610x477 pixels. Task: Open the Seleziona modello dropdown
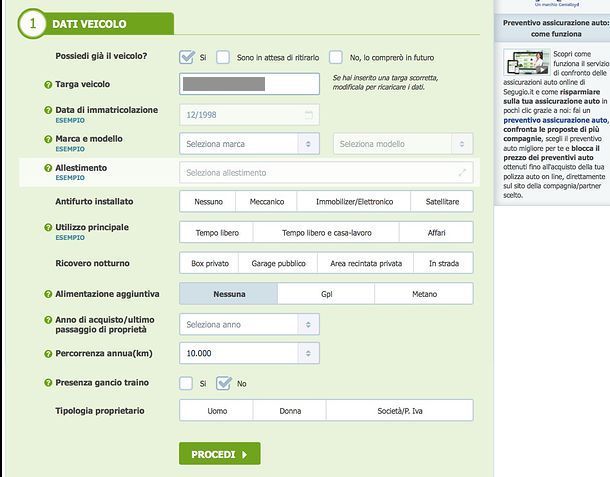(x=403, y=144)
